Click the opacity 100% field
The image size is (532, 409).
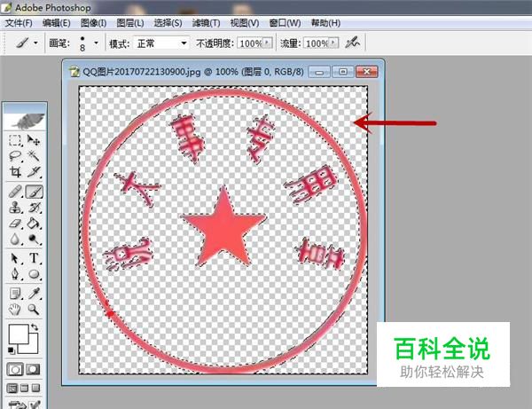coord(250,43)
